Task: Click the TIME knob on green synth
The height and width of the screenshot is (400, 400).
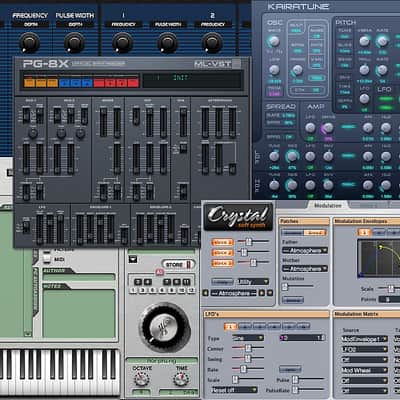Action: [x=181, y=379]
